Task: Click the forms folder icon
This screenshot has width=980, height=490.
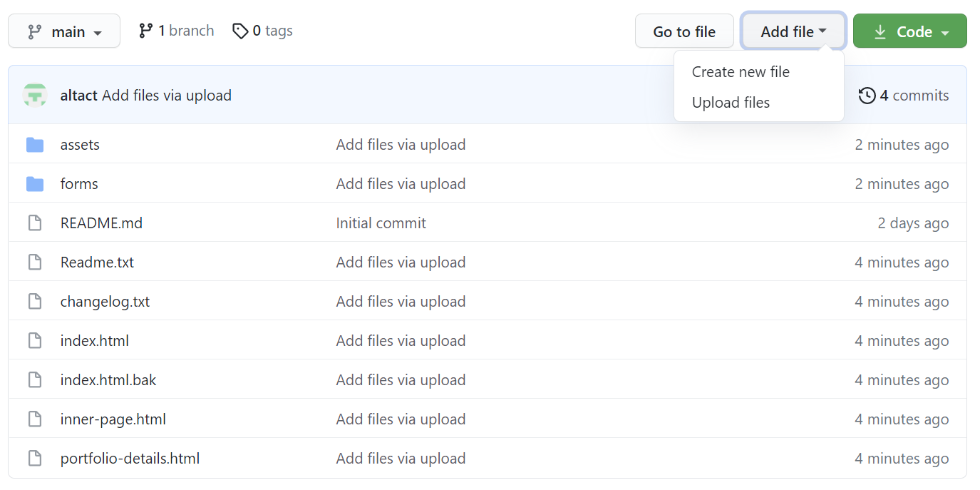Action: (35, 184)
